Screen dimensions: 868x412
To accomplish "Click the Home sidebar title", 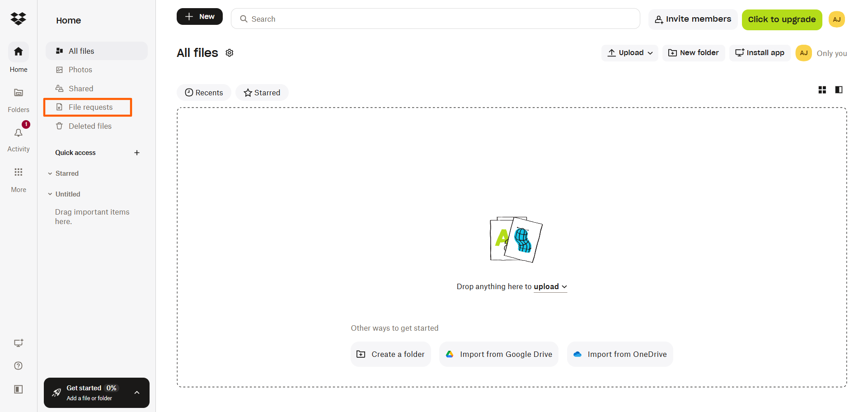I will coord(69,20).
